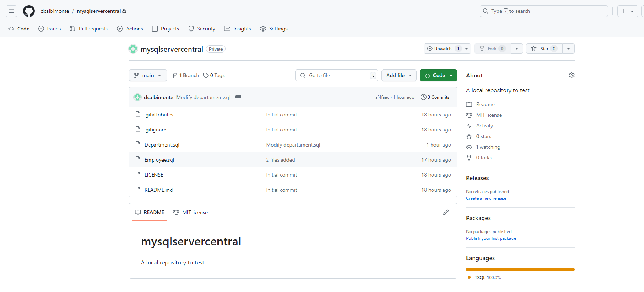Open the green Code dropdown
644x292 pixels.
pos(438,75)
